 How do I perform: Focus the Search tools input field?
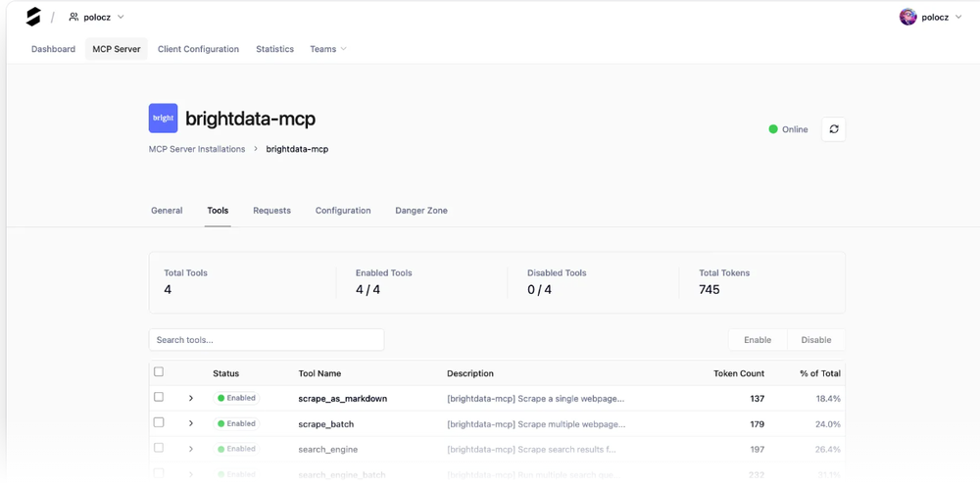(267, 340)
